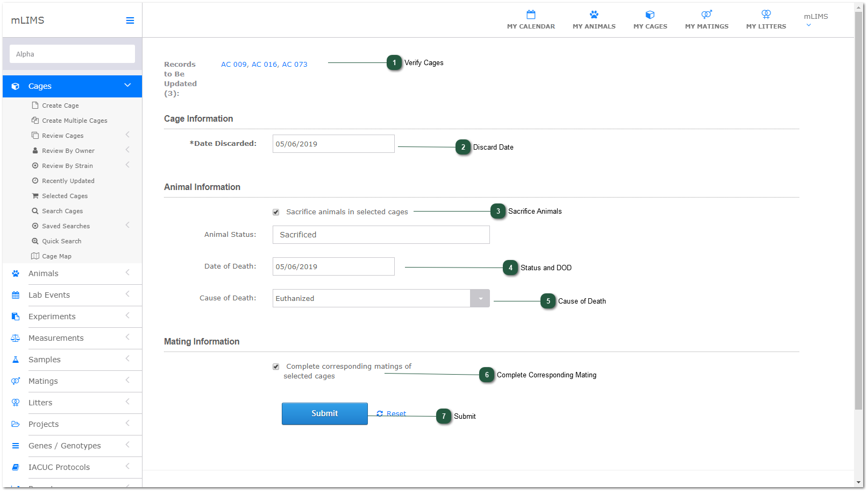Click the My Animals paw icon

pyautogui.click(x=594, y=15)
